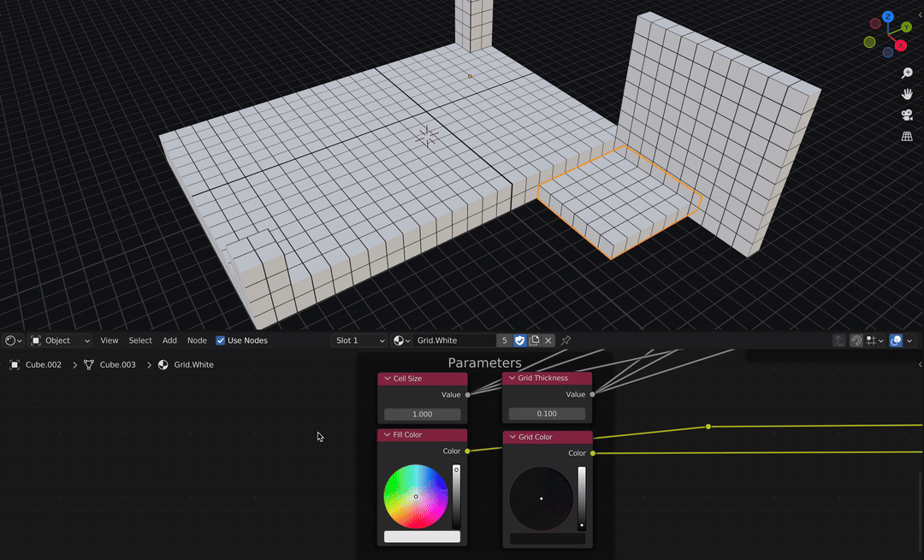
Task: Click the Grid Thickness Value output socket
Action: (592, 394)
